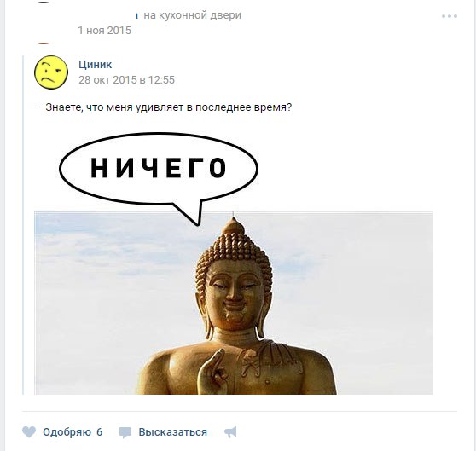Click the Одобряю like button text
476x451 pixels.
tap(67, 432)
